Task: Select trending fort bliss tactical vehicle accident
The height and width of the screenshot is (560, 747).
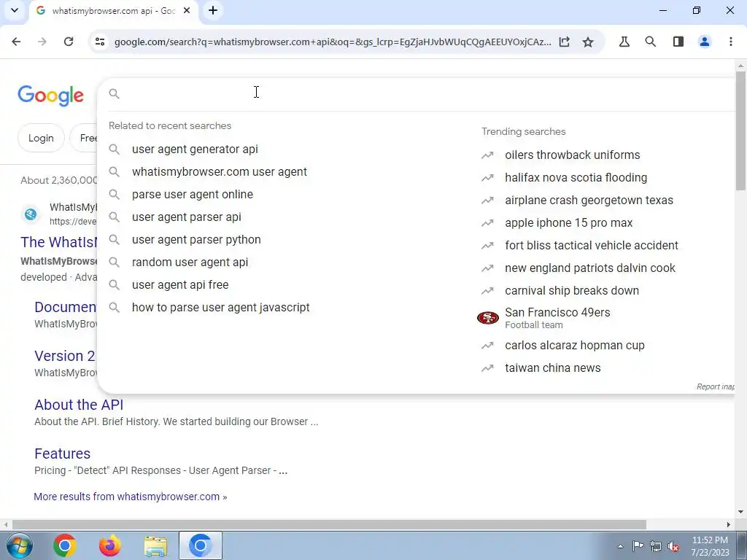Action: [591, 245]
